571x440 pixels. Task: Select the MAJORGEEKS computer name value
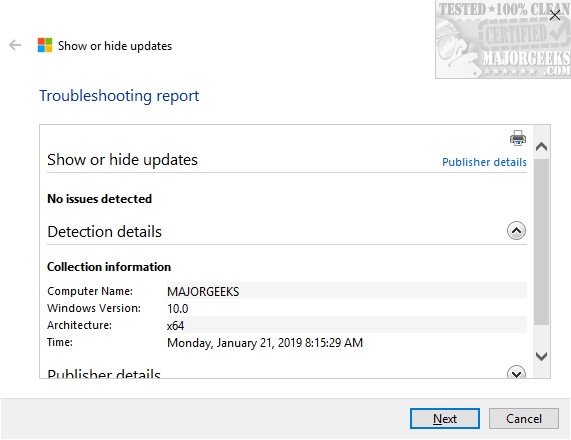point(203,291)
